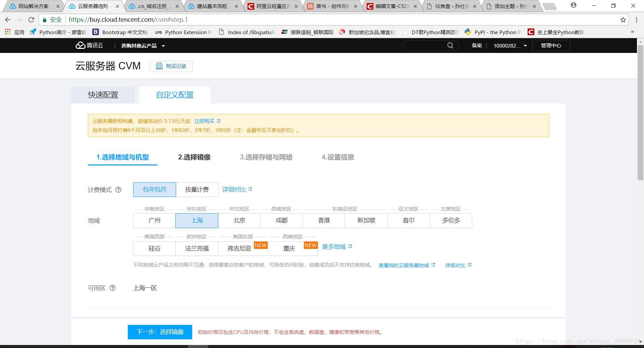The width and height of the screenshot is (644, 348).
Task: Switch to .cn_域名注册 browser tab
Action: click(x=154, y=6)
